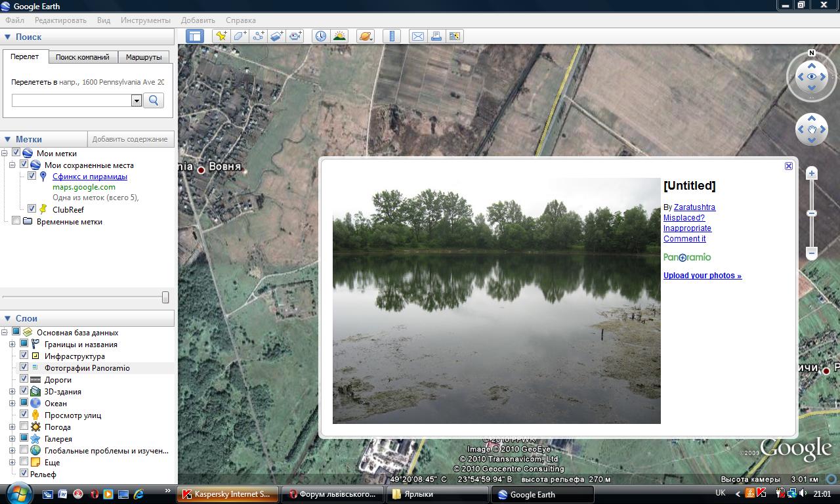The image size is (840, 504).
Task: Open Сфинкс и пирамиды placemark link
Action: tap(90, 177)
